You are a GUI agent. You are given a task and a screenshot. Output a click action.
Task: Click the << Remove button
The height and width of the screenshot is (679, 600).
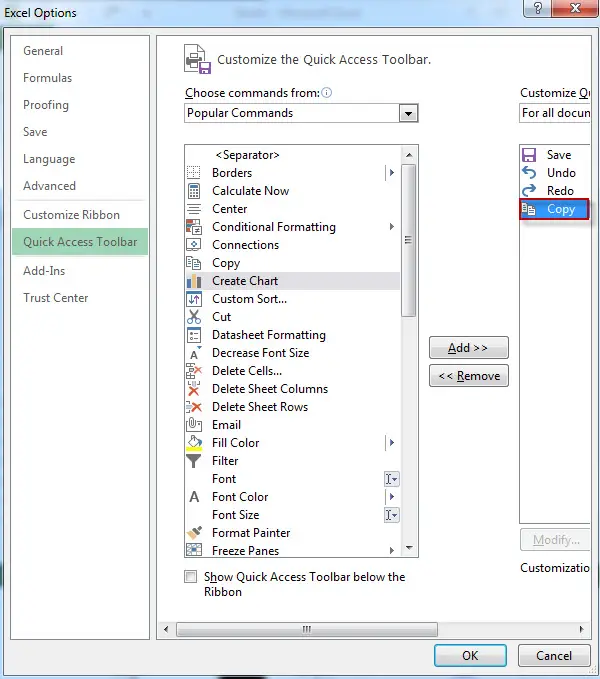coord(468,375)
